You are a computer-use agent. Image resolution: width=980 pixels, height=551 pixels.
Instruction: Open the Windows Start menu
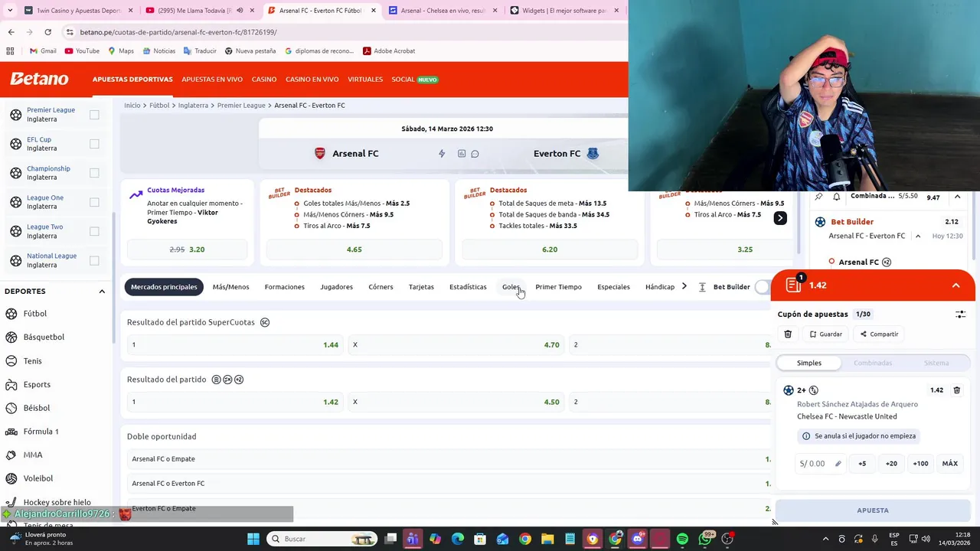[x=253, y=539]
